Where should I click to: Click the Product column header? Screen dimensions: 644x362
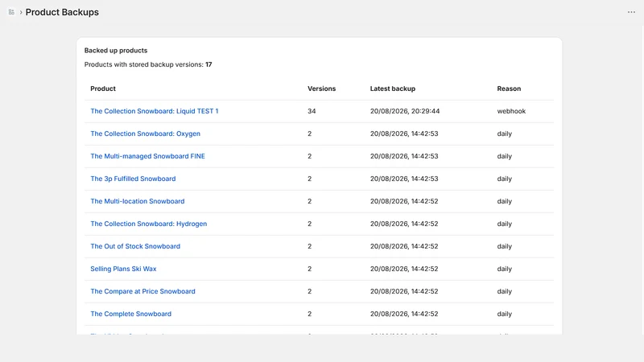click(x=103, y=88)
